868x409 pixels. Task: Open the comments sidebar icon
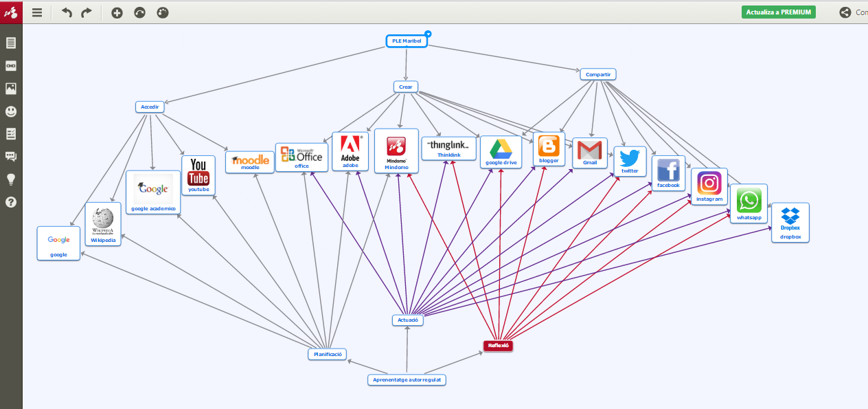click(11, 156)
